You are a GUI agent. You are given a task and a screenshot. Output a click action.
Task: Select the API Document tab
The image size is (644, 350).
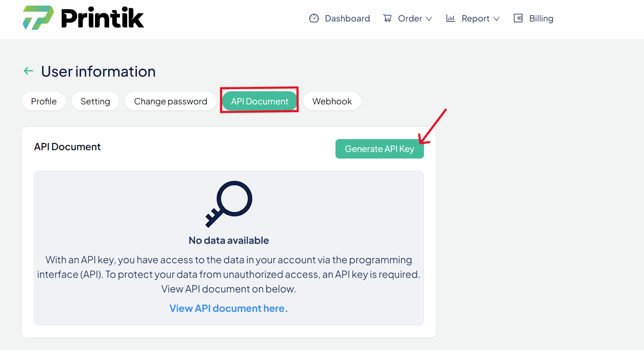coord(260,101)
